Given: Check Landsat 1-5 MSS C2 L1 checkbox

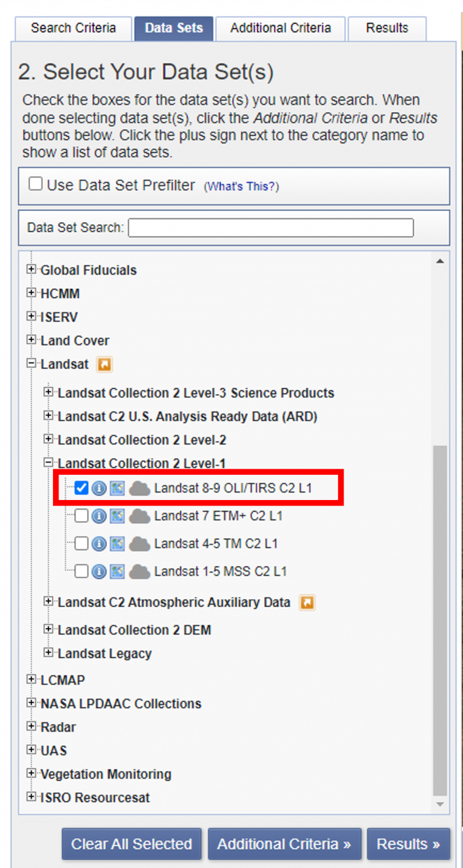Looking at the screenshot, I should tap(81, 571).
